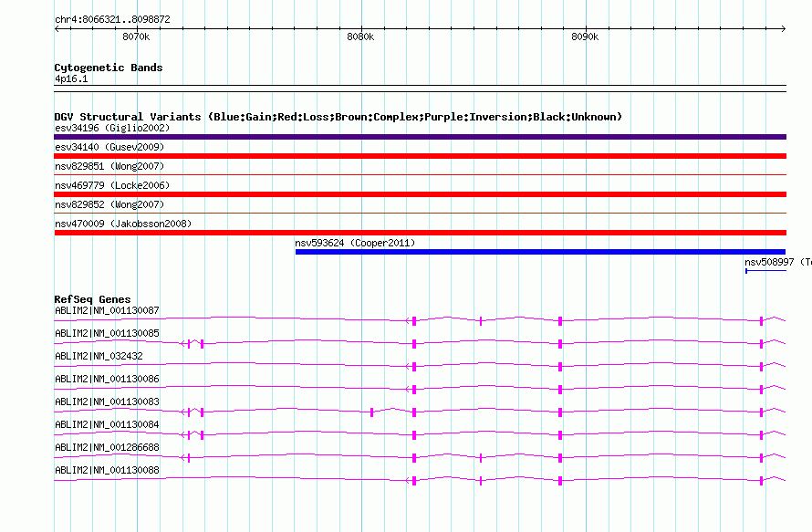The image size is (812, 532).
Task: Click the nsv508997 variant label
Action: point(778,262)
